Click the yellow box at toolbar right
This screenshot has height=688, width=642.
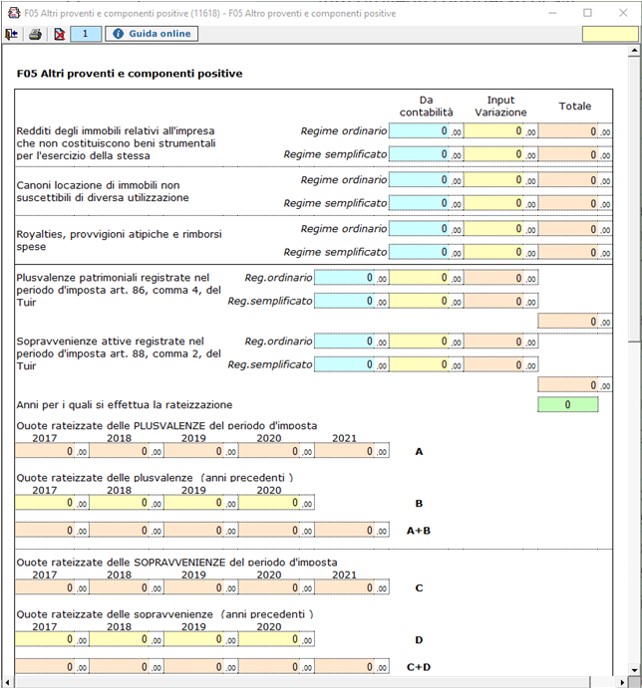click(x=610, y=34)
